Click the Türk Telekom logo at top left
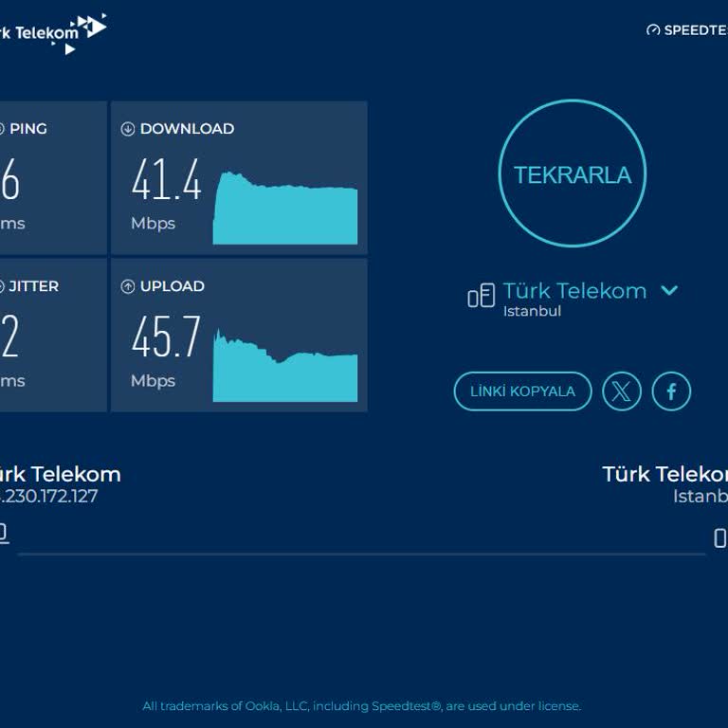 [x=52, y=32]
